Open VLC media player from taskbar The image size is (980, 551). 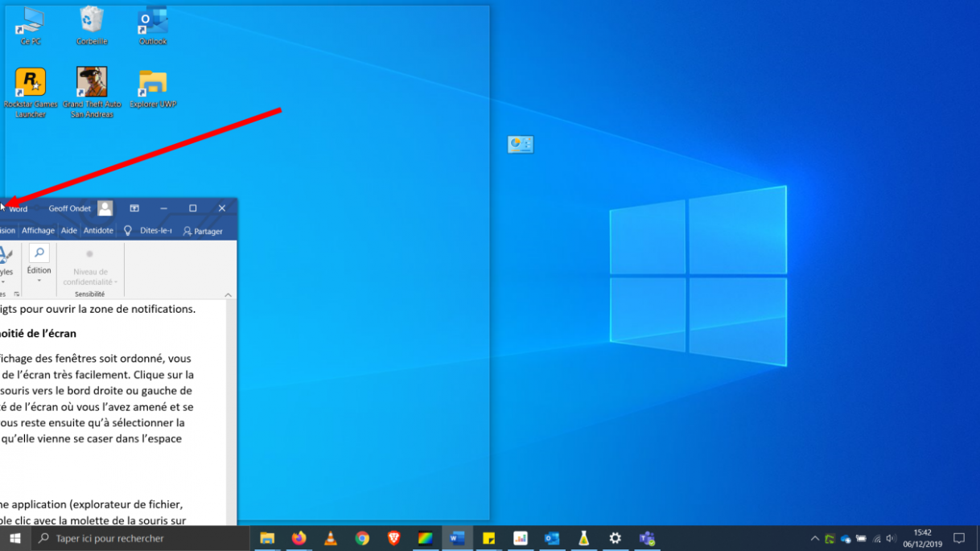(331, 538)
